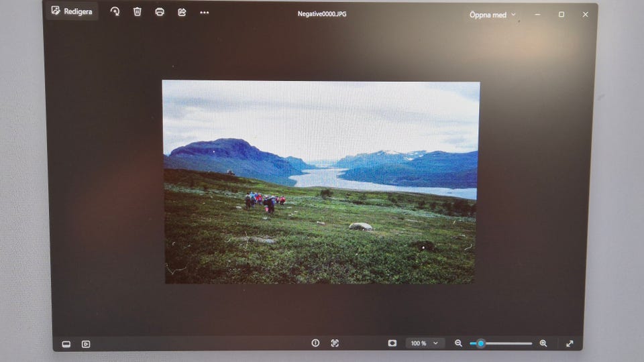Start slideshow with the play icon
This screenshot has width=644, height=362.
86,344
